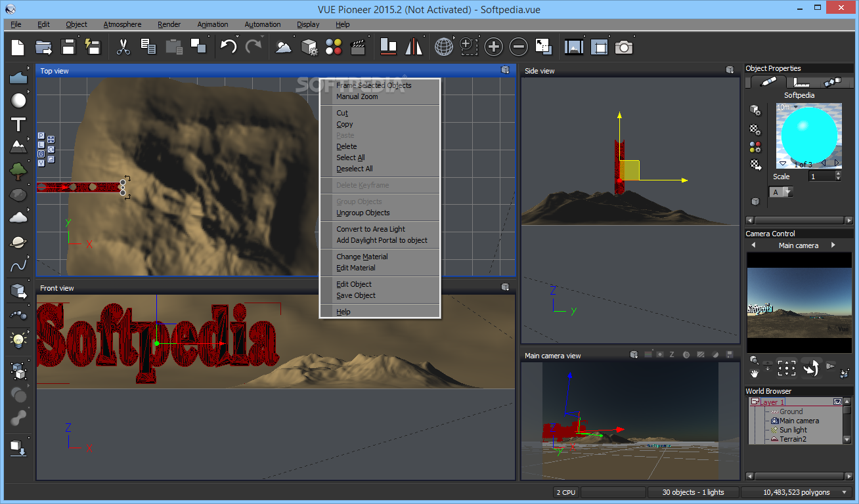The image size is (859, 504).
Task: Toggle the 'A' material mapping button
Action: click(776, 192)
